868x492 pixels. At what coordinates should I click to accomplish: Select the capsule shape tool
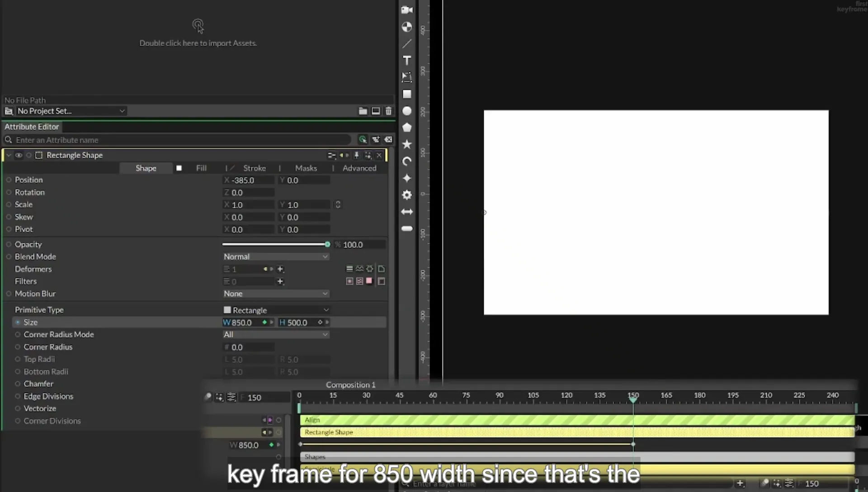407,228
